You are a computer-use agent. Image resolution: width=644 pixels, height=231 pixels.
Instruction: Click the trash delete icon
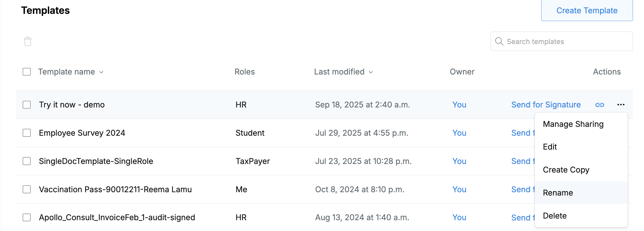[x=28, y=42]
